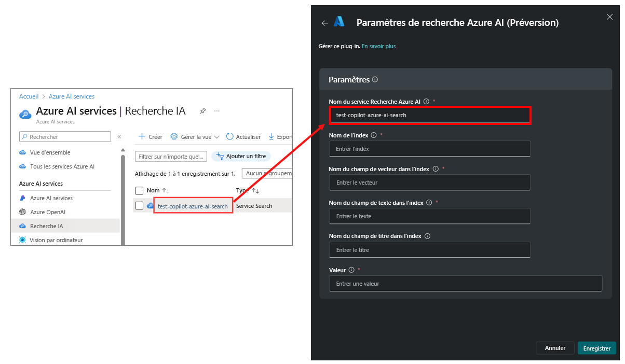Viewport: 625px width, 364px height.
Task: Collapse the sidebar with the chevron
Action: coord(119,136)
